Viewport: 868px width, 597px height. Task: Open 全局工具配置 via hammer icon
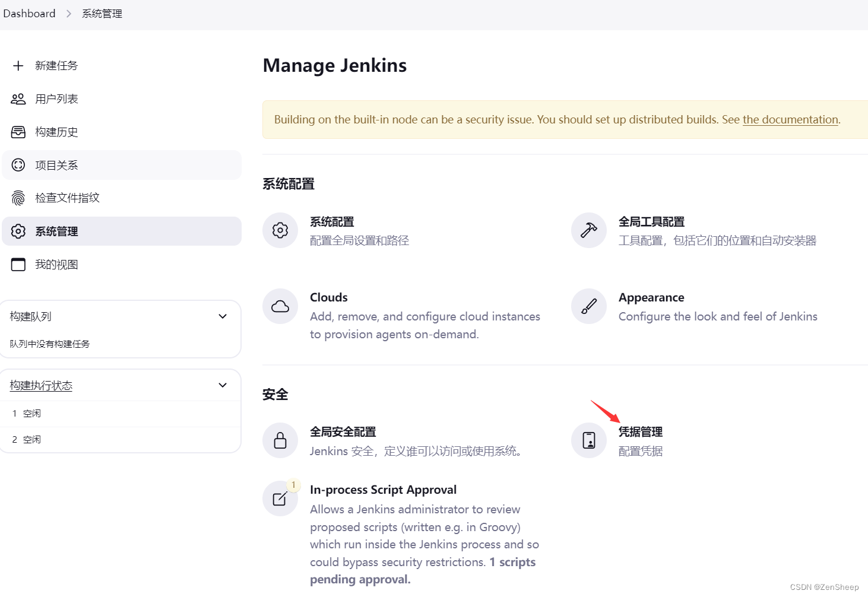[589, 230]
